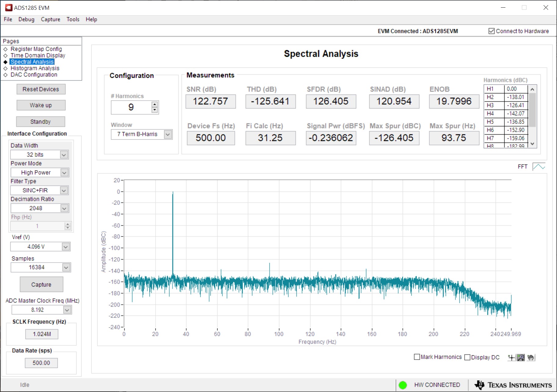
Task: Click the FFT plot legend line icon
Action: click(539, 167)
